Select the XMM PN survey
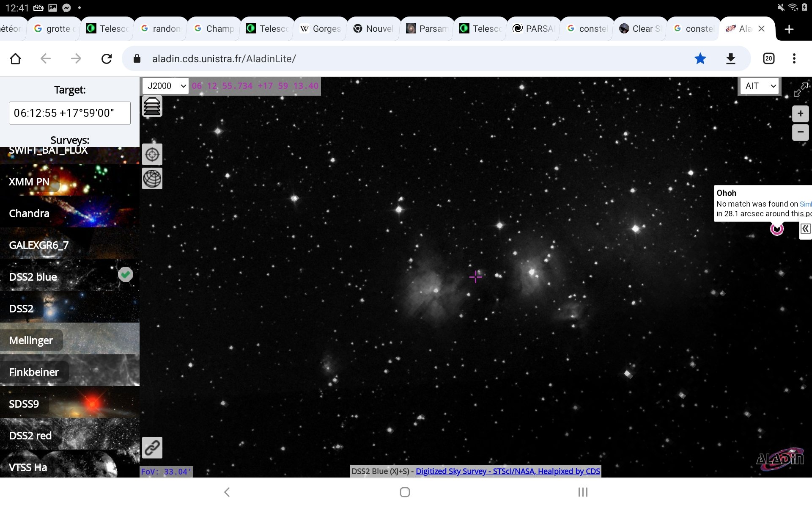 (x=70, y=180)
